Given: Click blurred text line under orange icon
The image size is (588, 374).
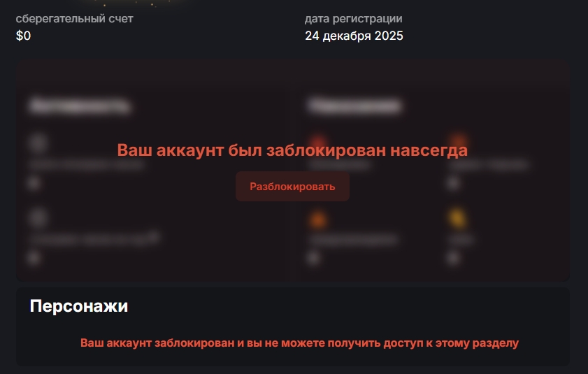Looking at the screenshot, I should (x=353, y=239).
